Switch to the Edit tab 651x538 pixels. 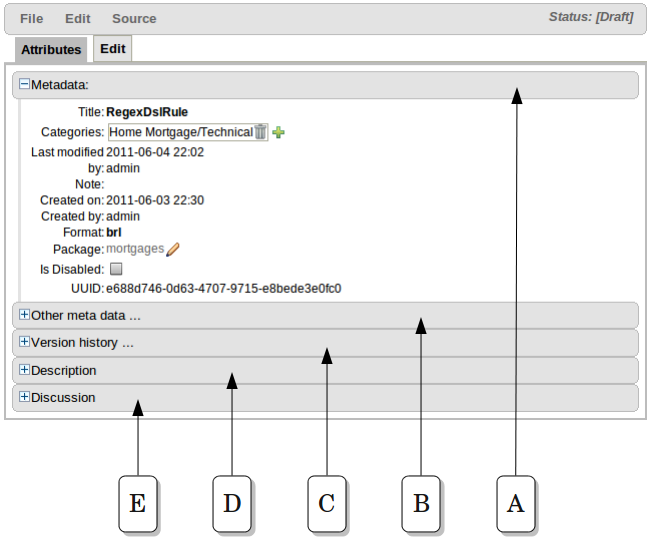112,49
